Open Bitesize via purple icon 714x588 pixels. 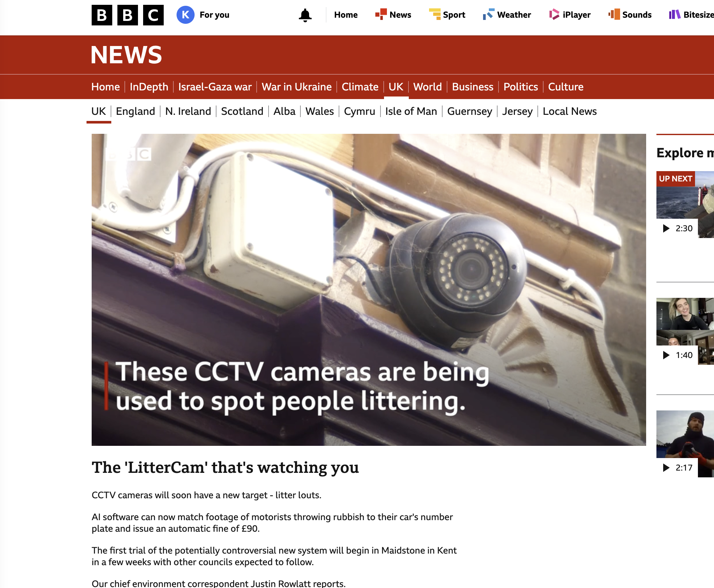pyautogui.click(x=675, y=14)
